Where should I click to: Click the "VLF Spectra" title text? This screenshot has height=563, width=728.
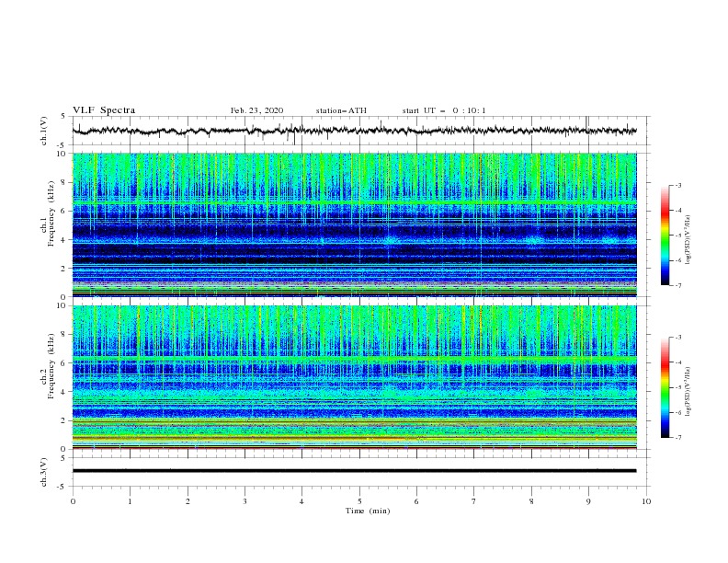104,110
